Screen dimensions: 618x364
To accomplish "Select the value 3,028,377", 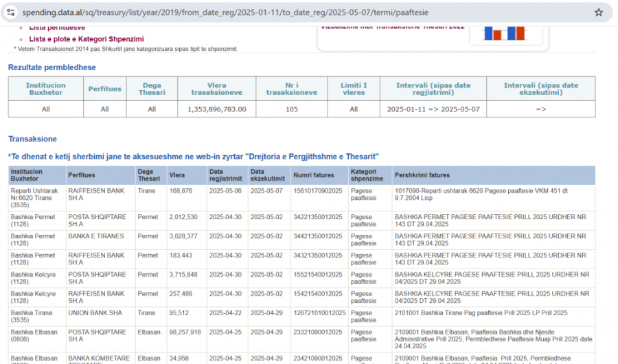I will click(183, 236).
